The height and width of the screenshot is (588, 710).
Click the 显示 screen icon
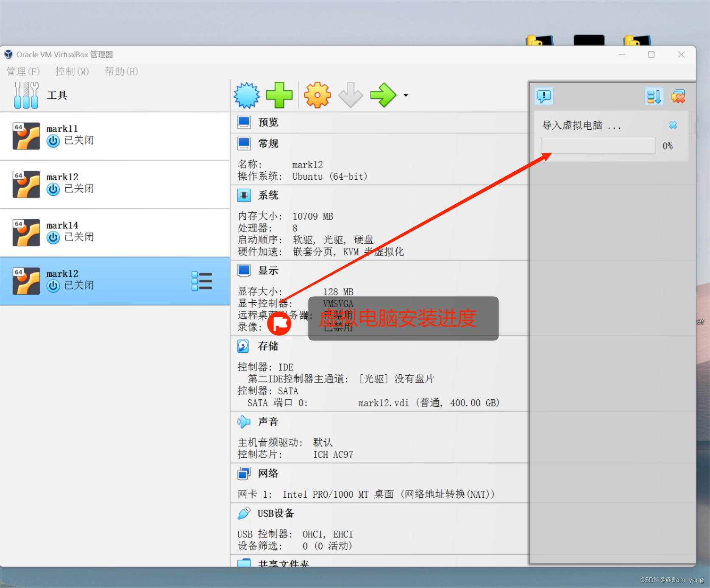(244, 271)
